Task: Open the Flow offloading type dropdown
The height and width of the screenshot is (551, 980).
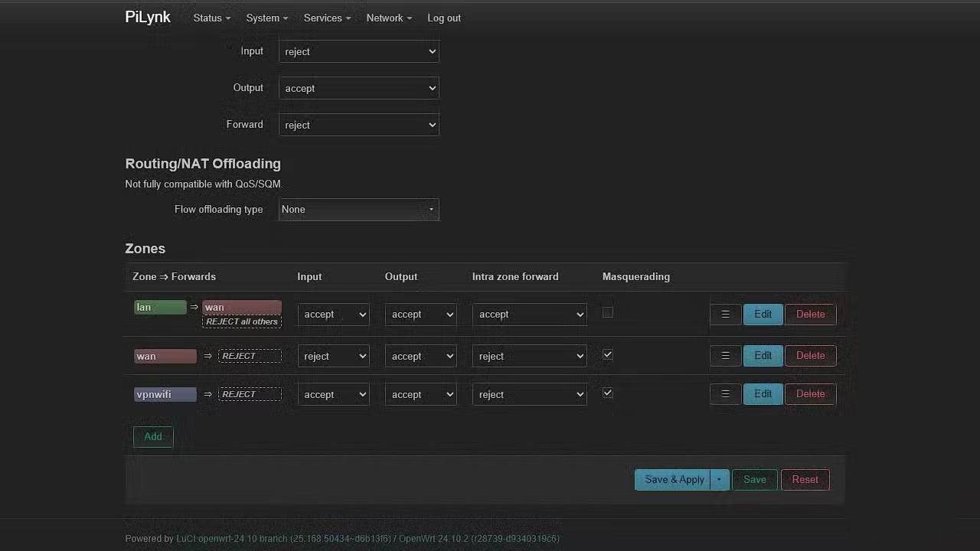Action: [358, 209]
